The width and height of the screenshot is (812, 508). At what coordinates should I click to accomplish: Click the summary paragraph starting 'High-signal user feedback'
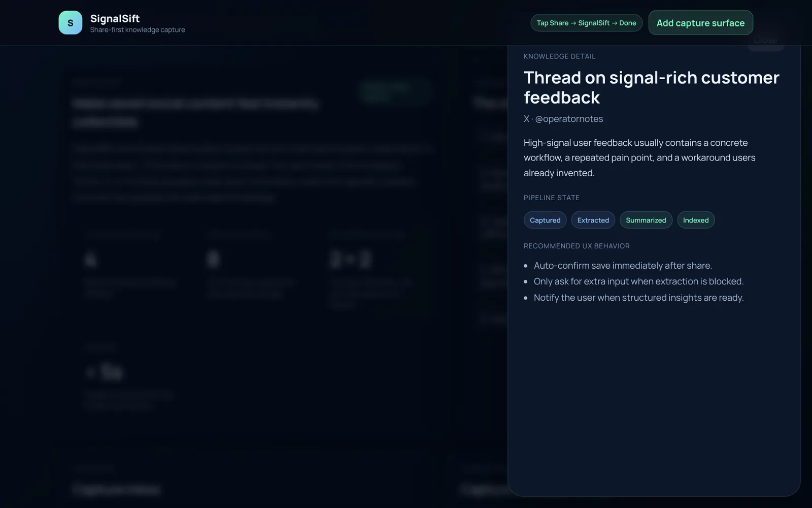coord(639,158)
